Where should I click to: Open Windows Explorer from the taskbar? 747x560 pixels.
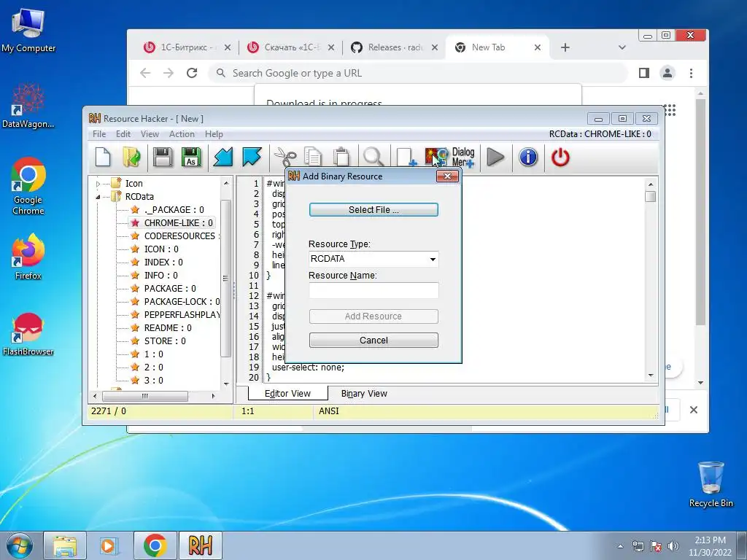pyautogui.click(x=65, y=545)
